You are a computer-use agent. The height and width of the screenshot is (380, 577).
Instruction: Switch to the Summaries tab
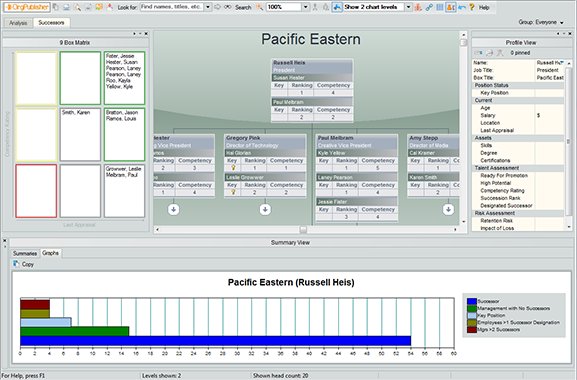[25, 253]
